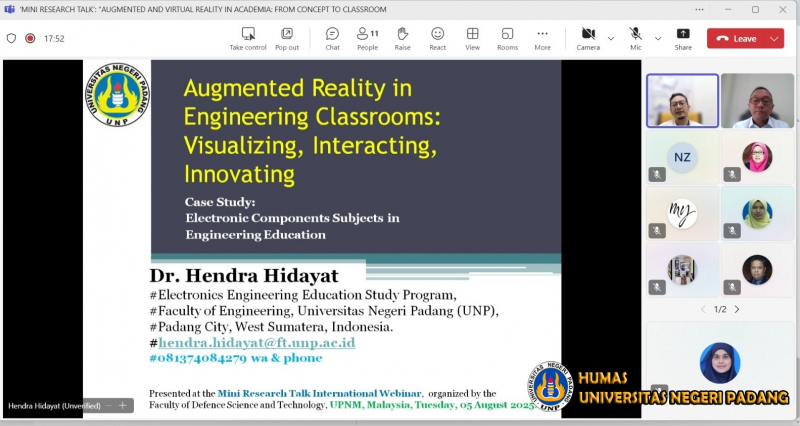Click the 'Case Study:' subtitle text

(x=220, y=202)
